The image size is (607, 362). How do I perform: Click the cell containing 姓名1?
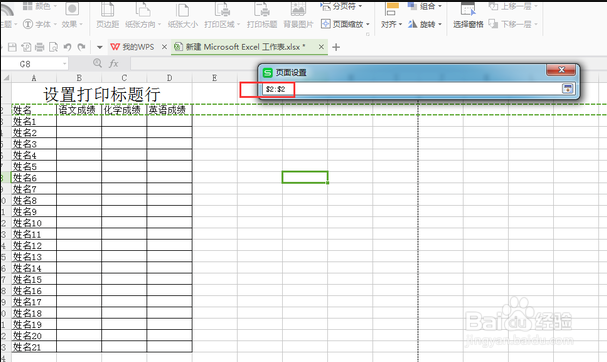pos(34,122)
